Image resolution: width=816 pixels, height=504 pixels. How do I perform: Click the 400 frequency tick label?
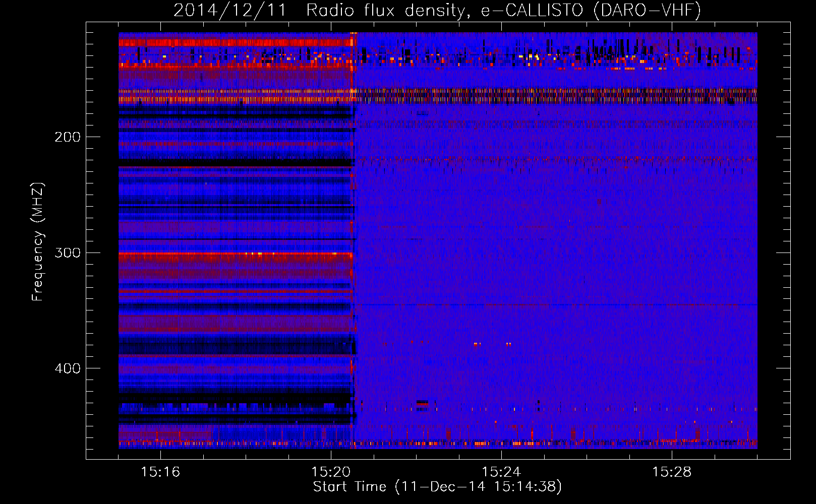point(68,368)
